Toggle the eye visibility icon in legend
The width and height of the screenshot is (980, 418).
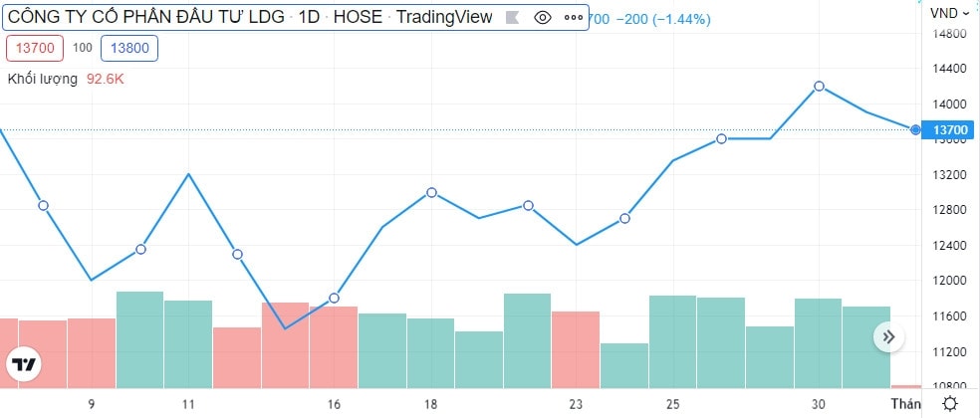point(542,17)
